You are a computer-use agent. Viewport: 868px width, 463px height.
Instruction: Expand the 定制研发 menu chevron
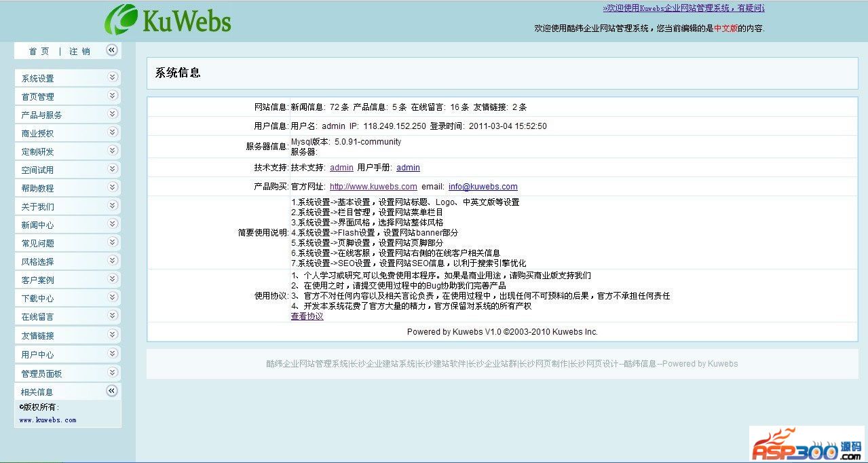[113, 151]
